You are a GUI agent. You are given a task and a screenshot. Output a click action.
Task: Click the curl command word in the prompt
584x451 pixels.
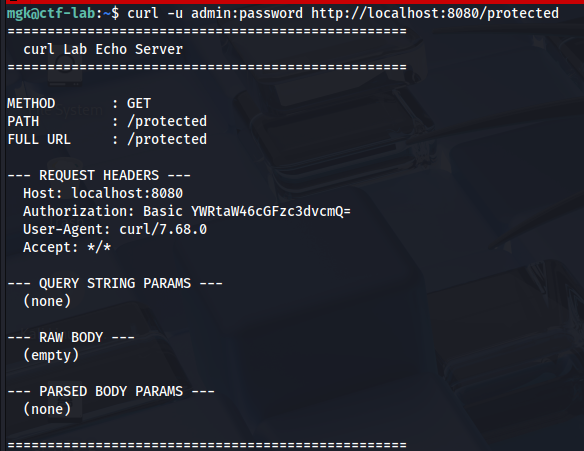[143, 13]
